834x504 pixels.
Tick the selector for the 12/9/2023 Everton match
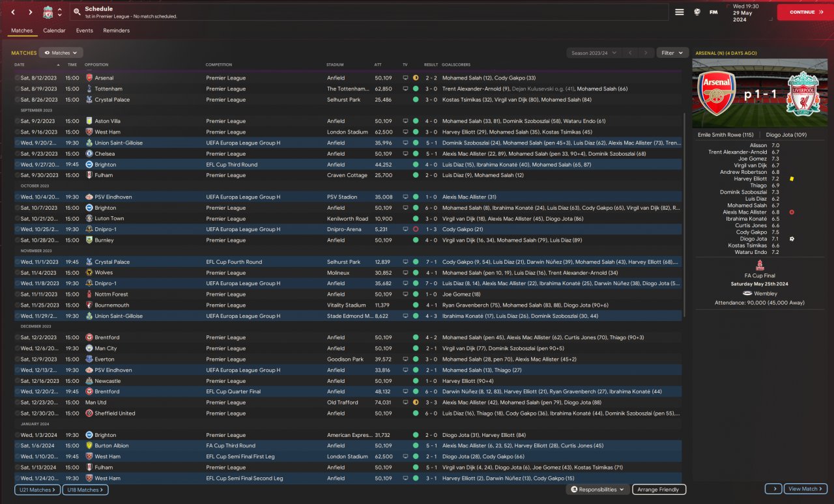[x=17, y=359]
